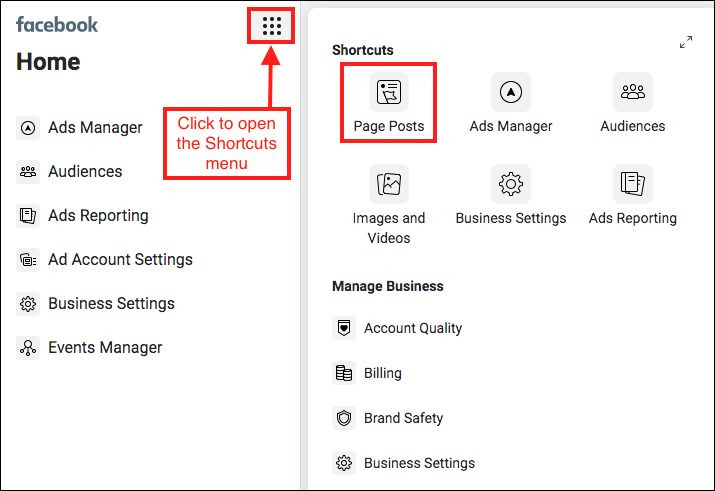Click the Manage Business section heading

(x=388, y=286)
